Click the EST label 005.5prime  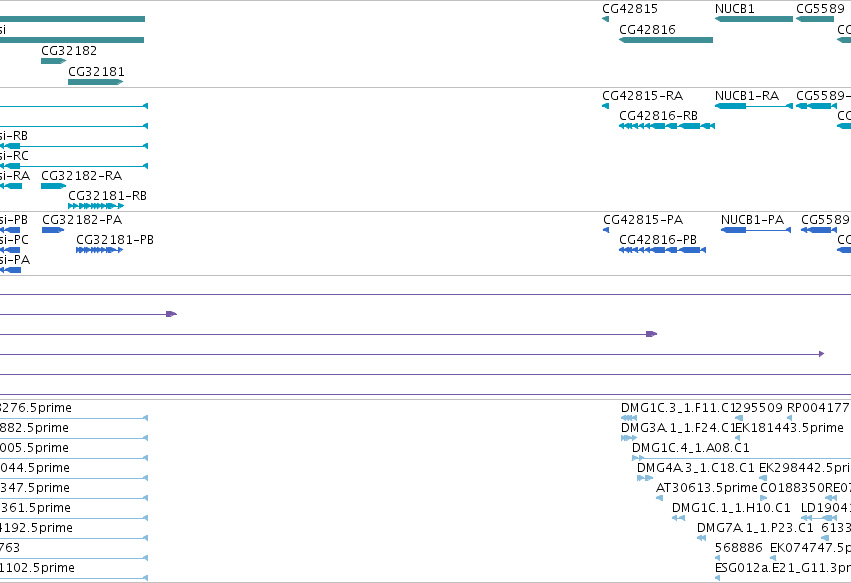[34, 448]
